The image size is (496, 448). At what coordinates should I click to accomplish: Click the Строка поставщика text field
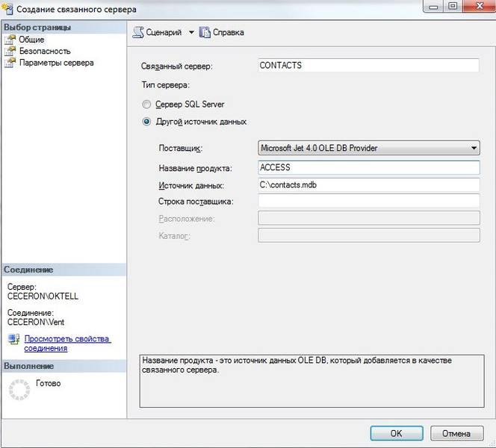(368, 201)
